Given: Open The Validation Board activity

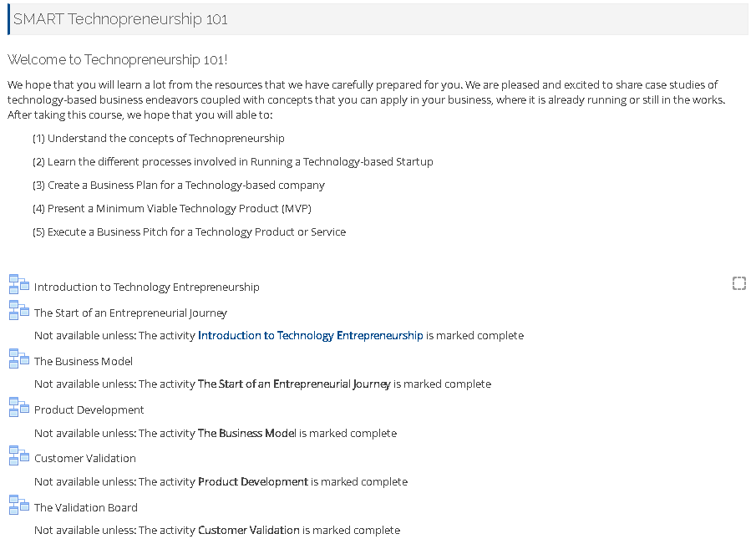Looking at the screenshot, I should pos(86,507).
